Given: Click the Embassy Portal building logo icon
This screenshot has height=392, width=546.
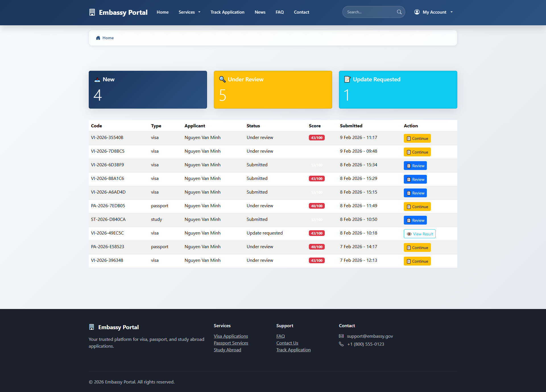Looking at the screenshot, I should click(92, 12).
